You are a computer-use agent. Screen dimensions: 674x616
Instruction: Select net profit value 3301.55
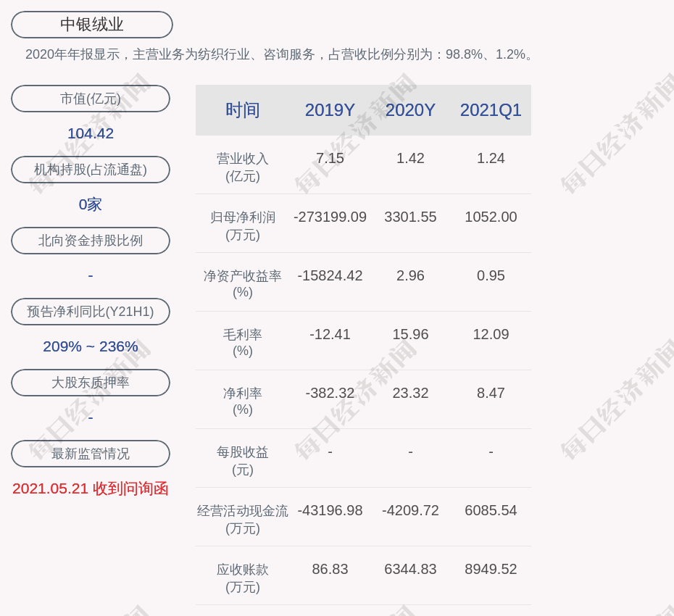(410, 217)
